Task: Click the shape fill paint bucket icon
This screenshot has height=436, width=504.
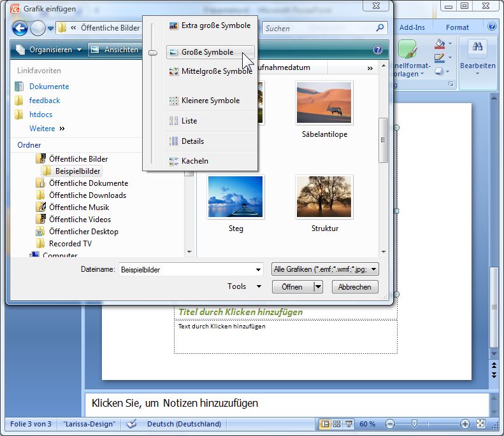Action: click(x=440, y=44)
